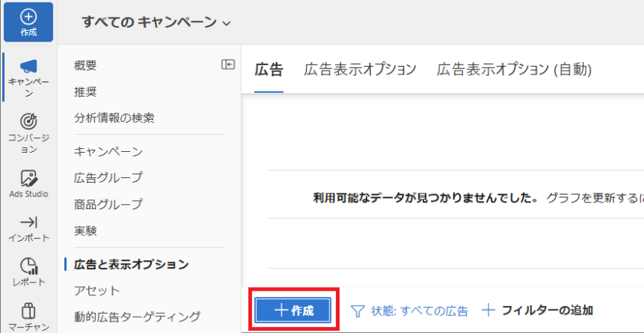
Task: Click the blue 作成 plus button in sidebar
Action: point(28,21)
